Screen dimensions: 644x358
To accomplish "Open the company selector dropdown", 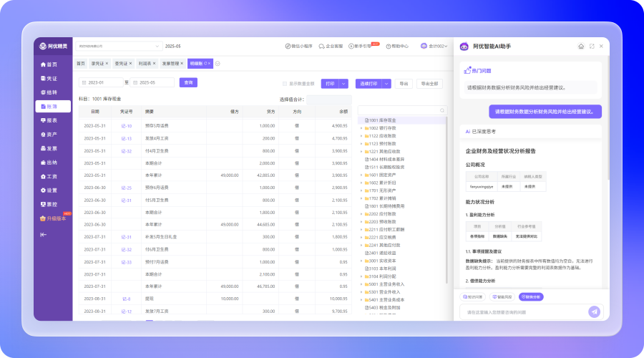I will point(118,47).
